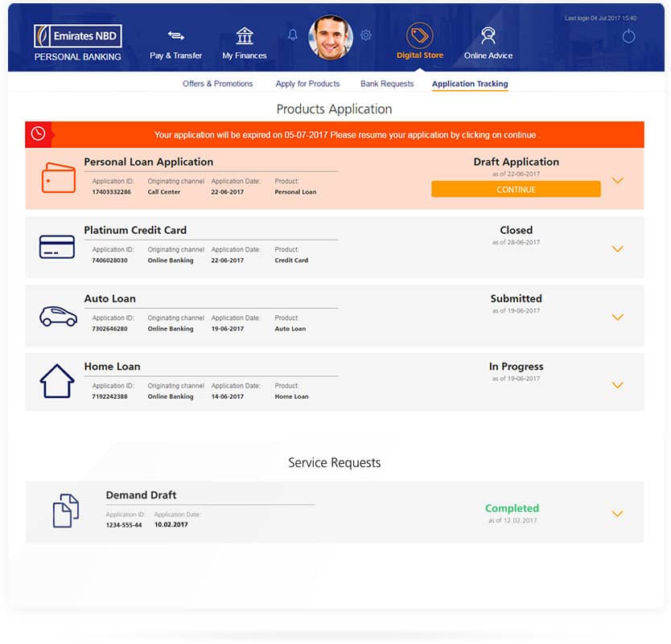The width and height of the screenshot is (671, 644).
Task: Click the expiry warning banner message
Action: coord(347,135)
